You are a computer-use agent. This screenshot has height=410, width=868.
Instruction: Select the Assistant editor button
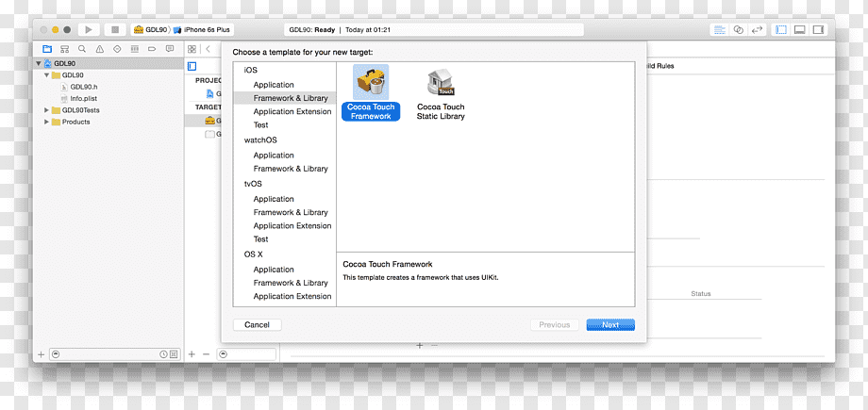738,30
